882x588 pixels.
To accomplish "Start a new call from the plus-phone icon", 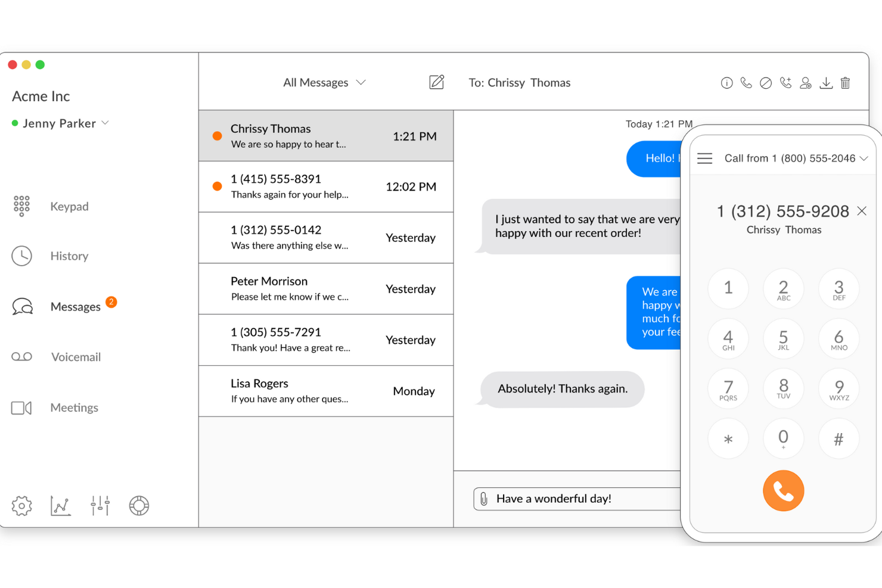I will click(x=785, y=83).
